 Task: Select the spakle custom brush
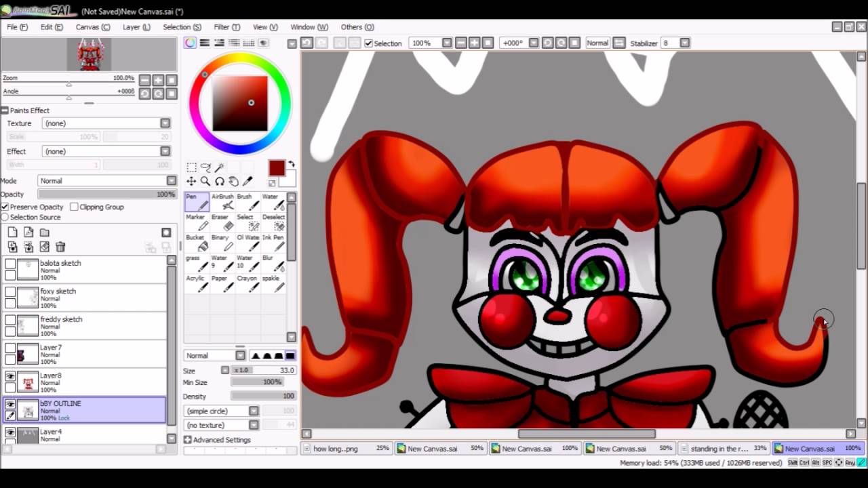tap(273, 283)
